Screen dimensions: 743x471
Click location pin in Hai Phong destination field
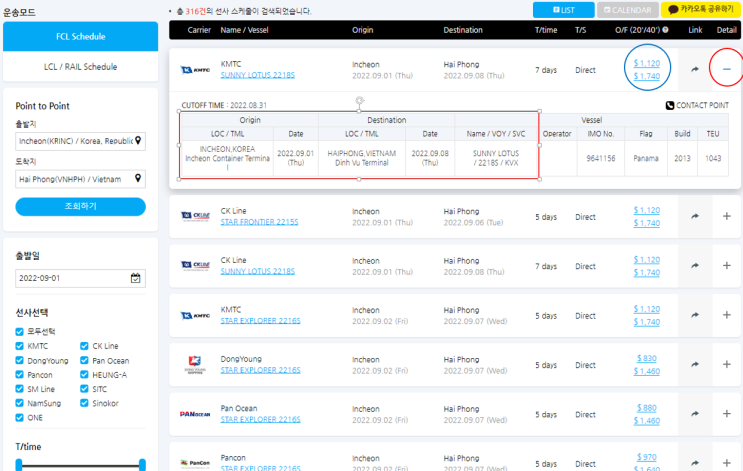point(138,178)
